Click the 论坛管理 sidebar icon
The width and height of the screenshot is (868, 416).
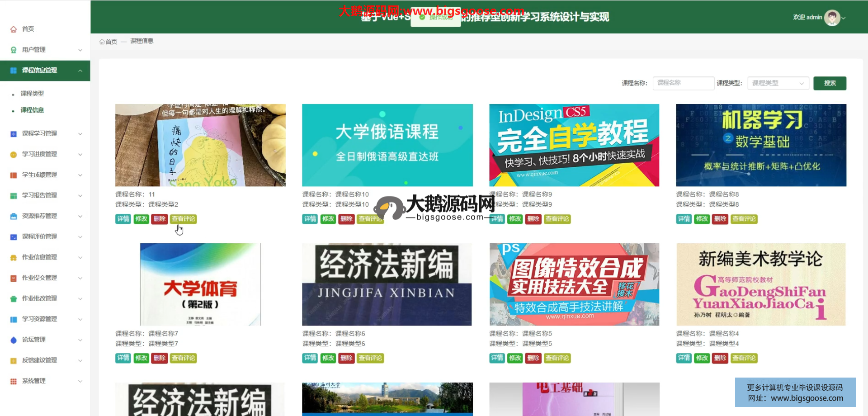point(14,340)
